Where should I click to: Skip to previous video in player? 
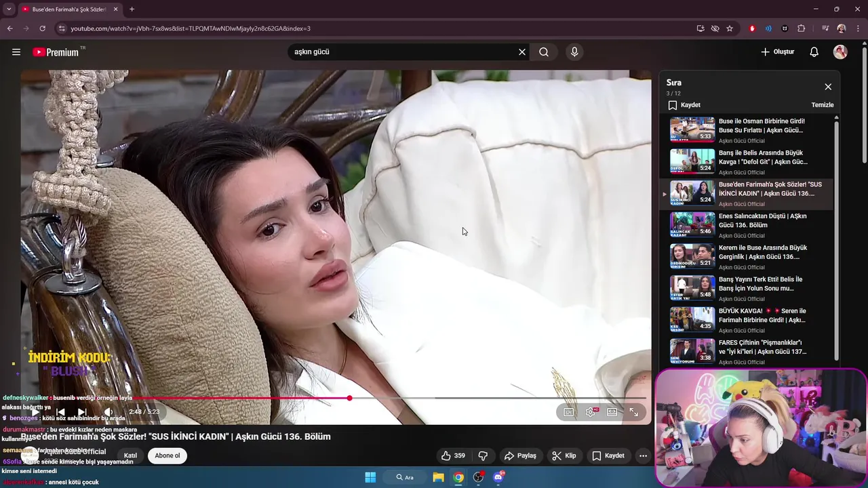click(60, 411)
